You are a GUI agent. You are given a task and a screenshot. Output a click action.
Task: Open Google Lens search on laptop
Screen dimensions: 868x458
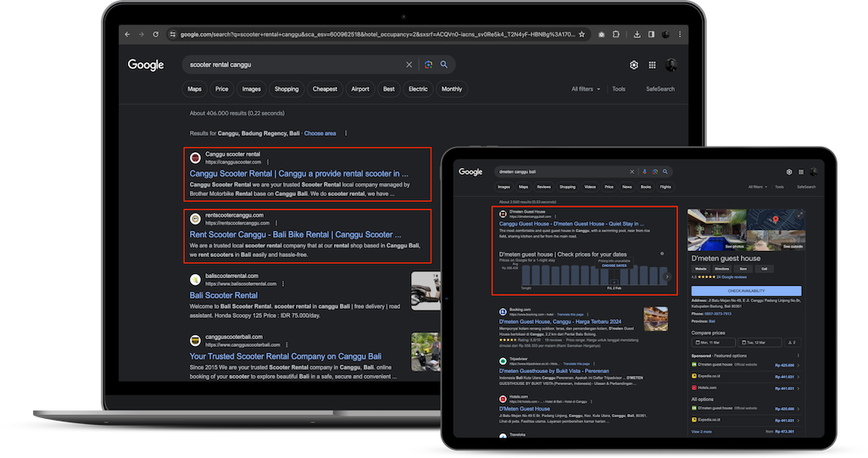(x=428, y=64)
